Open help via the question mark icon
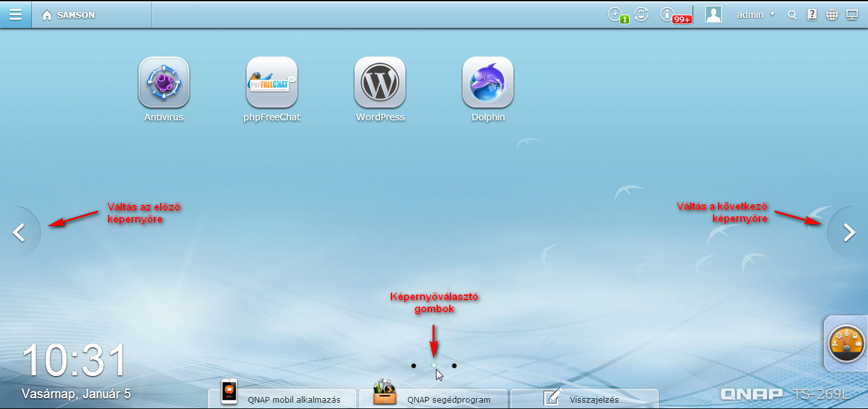The image size is (868, 409). click(x=811, y=15)
